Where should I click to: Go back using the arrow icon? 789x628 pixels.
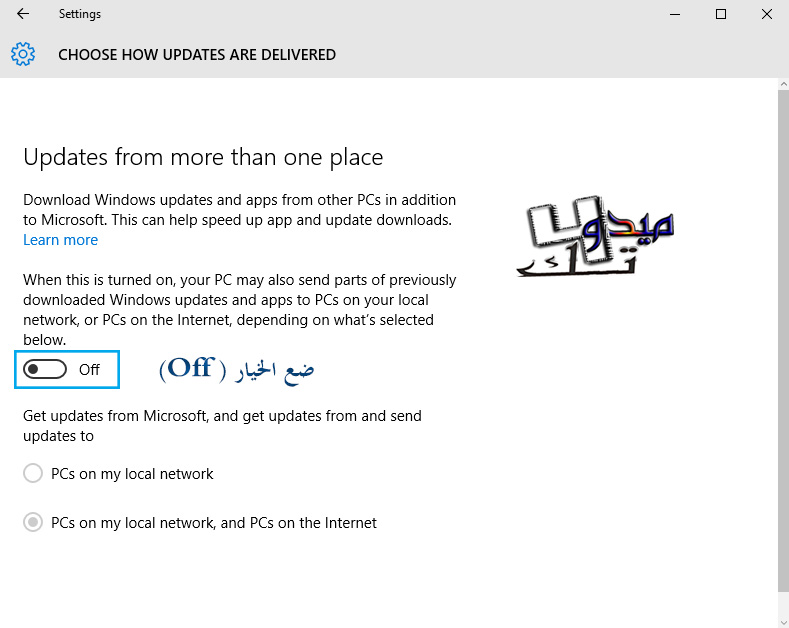pos(23,14)
